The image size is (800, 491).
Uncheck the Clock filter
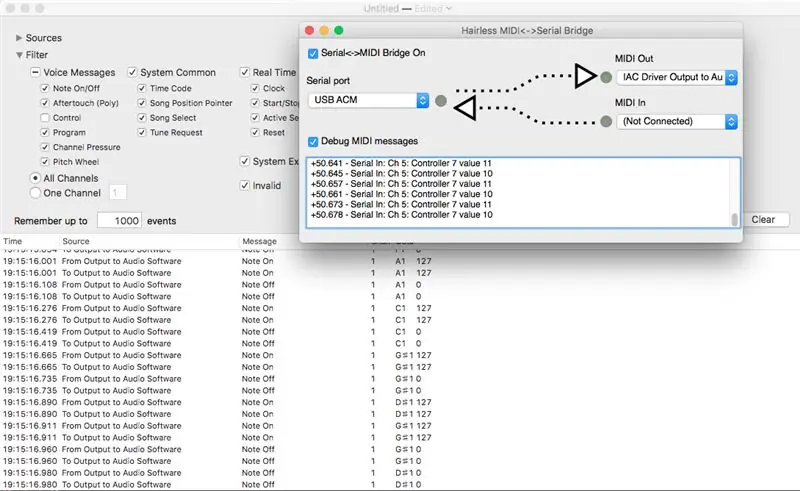tap(255, 88)
